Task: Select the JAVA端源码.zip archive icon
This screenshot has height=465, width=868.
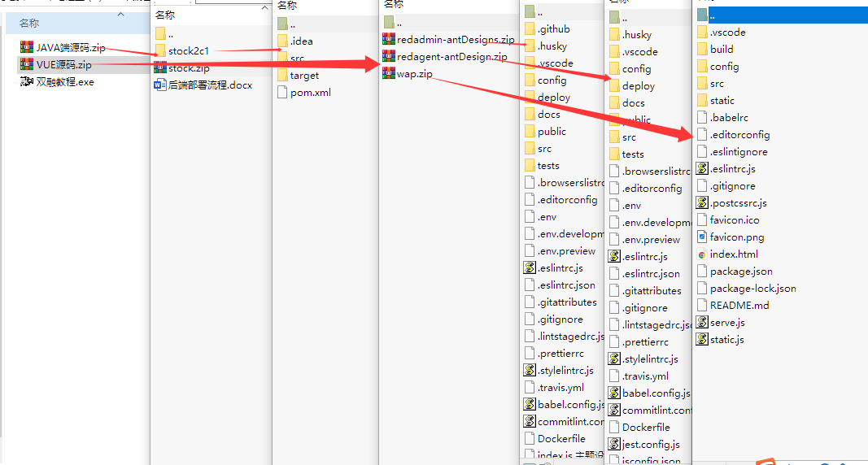Action: click(27, 47)
